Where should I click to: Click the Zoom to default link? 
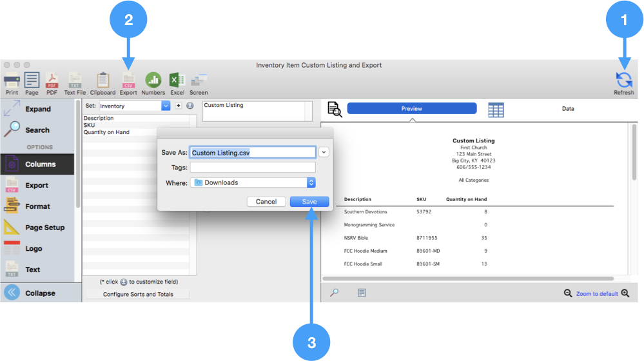597,294
